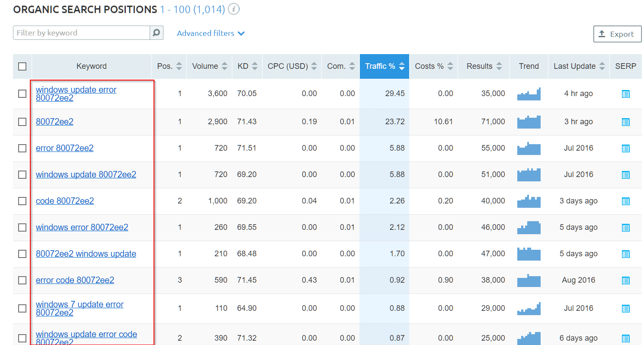
Task: Open SERP icon for error code 80072ee2 row
Action: coord(625,281)
